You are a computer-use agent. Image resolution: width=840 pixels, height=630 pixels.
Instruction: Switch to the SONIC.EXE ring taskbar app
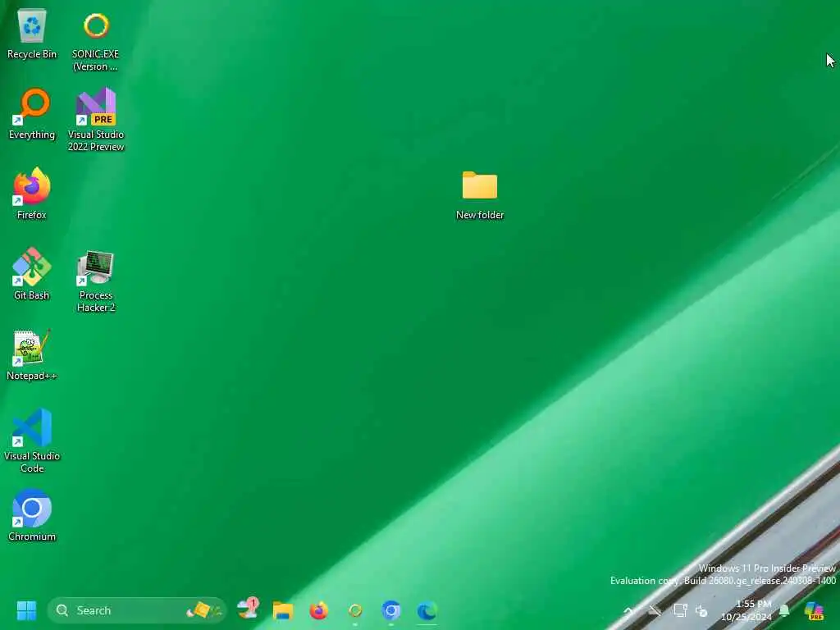point(355,610)
